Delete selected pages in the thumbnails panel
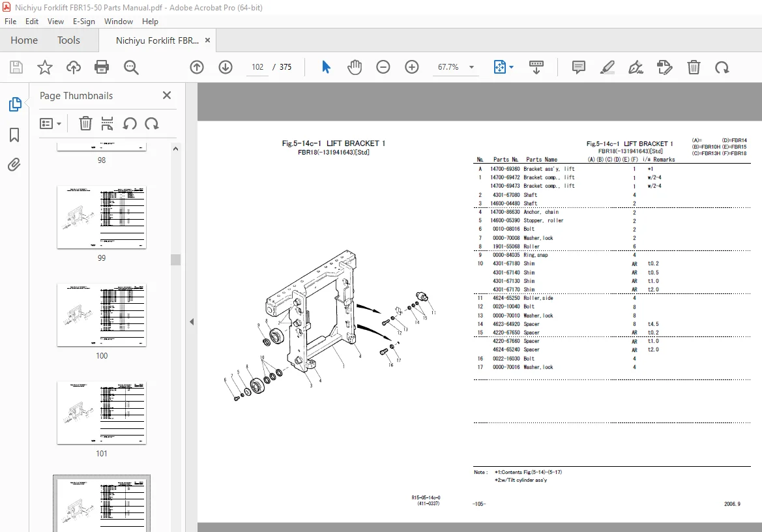 pyautogui.click(x=85, y=123)
